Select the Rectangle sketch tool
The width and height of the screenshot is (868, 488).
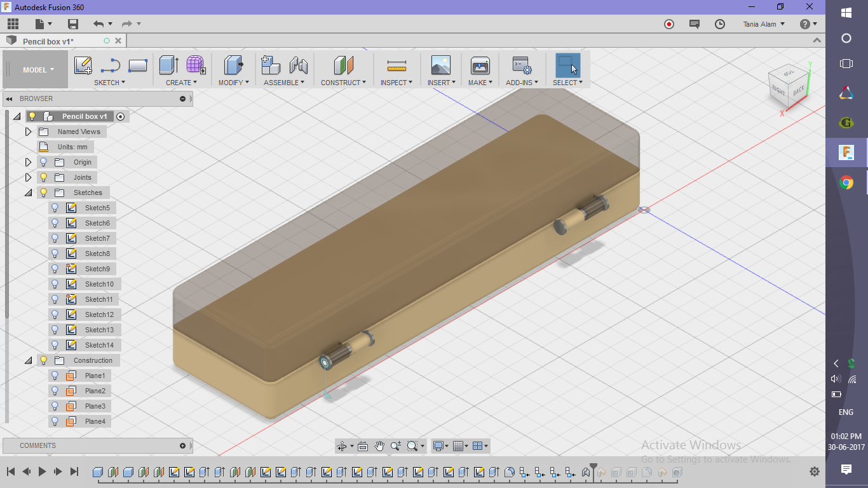click(138, 65)
